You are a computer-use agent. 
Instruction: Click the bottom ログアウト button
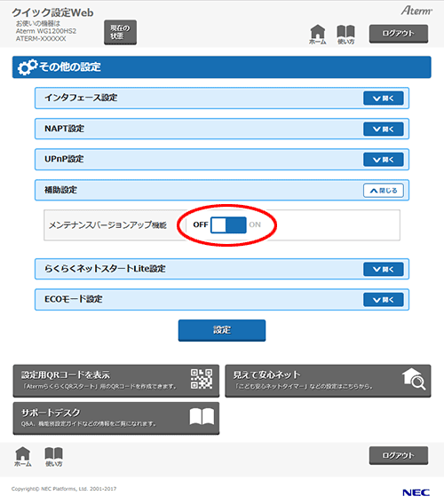tap(399, 455)
